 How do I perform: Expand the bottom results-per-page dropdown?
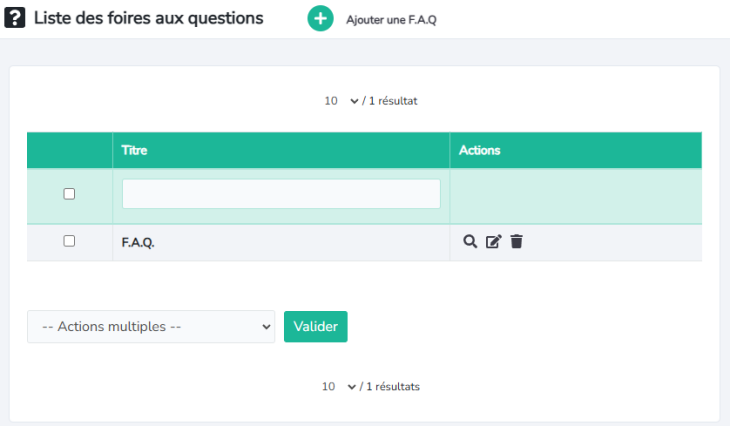pyautogui.click(x=339, y=387)
